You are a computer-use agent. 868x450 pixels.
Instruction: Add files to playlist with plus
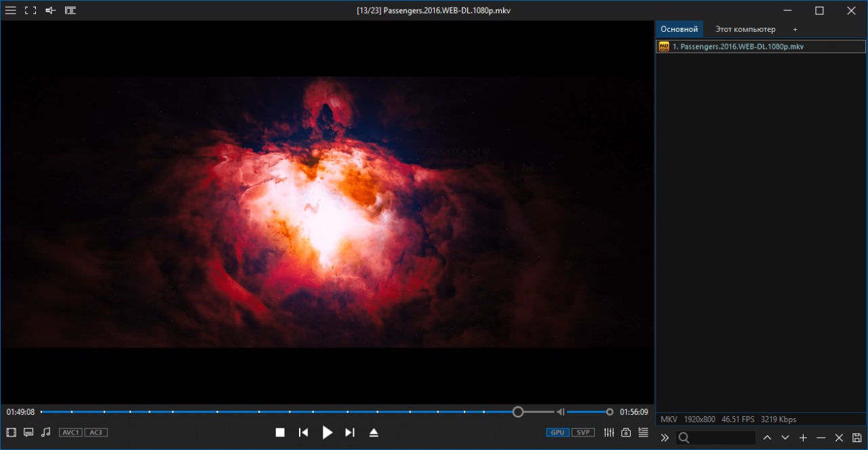coord(803,438)
